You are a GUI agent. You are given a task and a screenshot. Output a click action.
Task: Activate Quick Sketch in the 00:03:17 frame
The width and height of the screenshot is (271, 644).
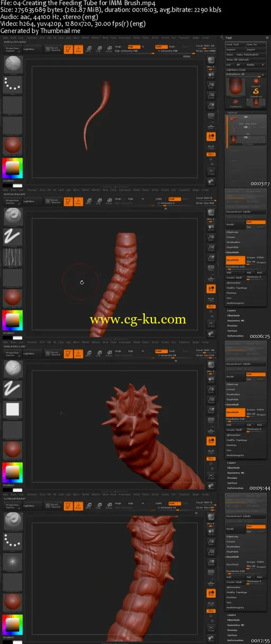click(53, 49)
